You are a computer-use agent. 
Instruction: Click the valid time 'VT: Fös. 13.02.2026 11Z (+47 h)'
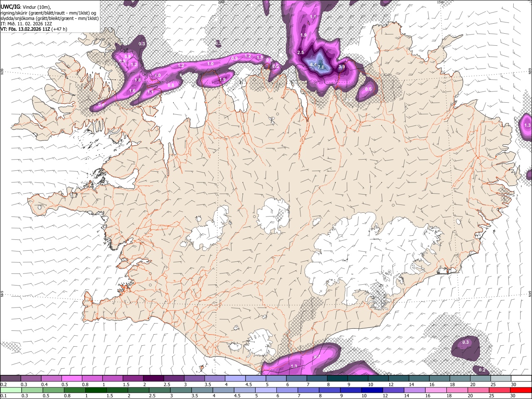pos(34,29)
